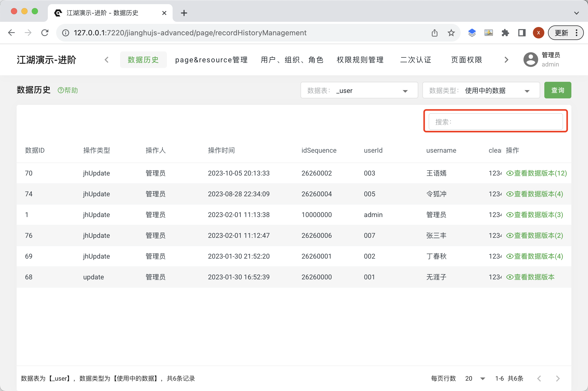588x391 pixels.
Task: View data versions for 无涯子 row
Action: 530,277
